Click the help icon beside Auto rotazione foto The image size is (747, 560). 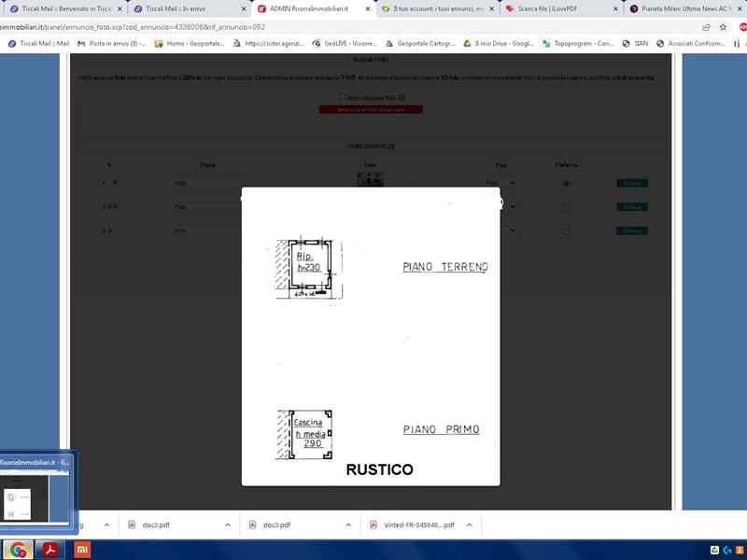[402, 97]
